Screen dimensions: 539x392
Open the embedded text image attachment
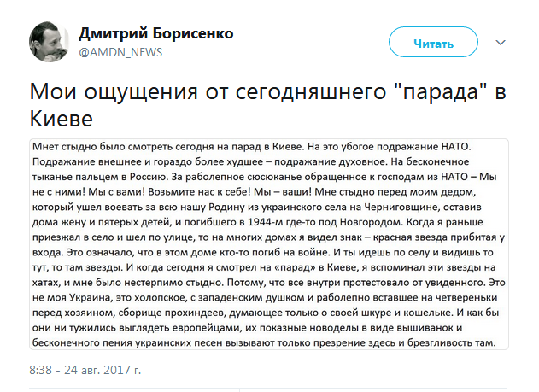pos(269,243)
